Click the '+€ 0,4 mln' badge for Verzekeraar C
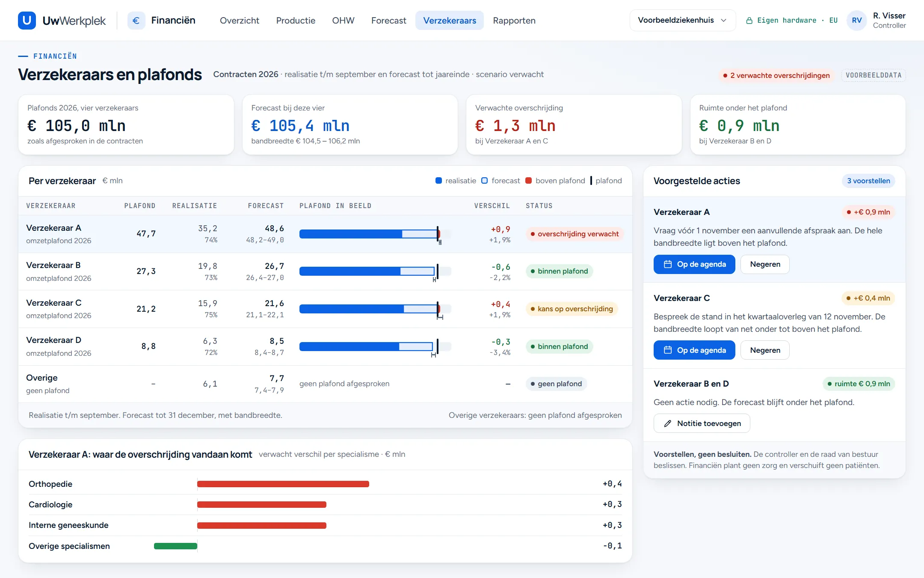The height and width of the screenshot is (578, 924). coord(868,298)
